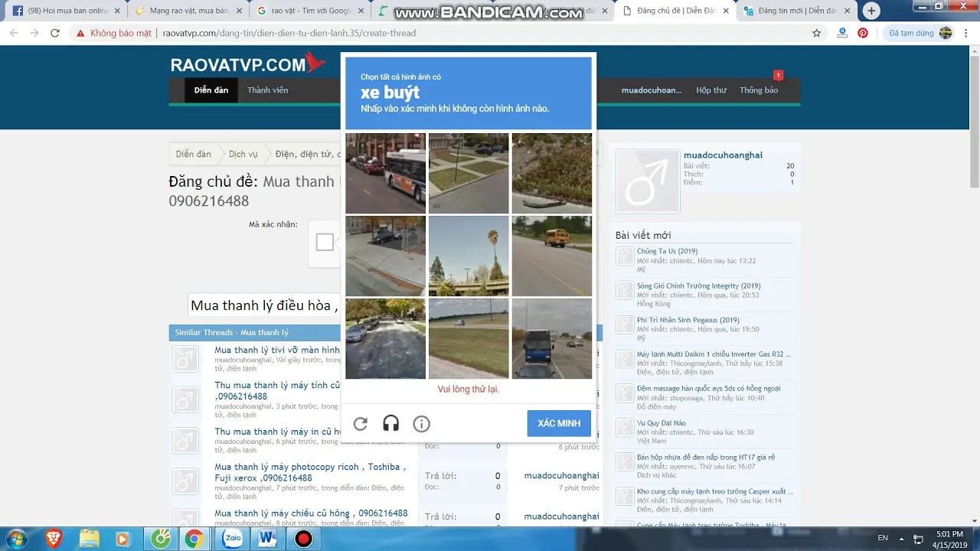Open thread Đệm massage hàn quốc ays 5ds
Screen dimensions: 980x551
point(709,388)
